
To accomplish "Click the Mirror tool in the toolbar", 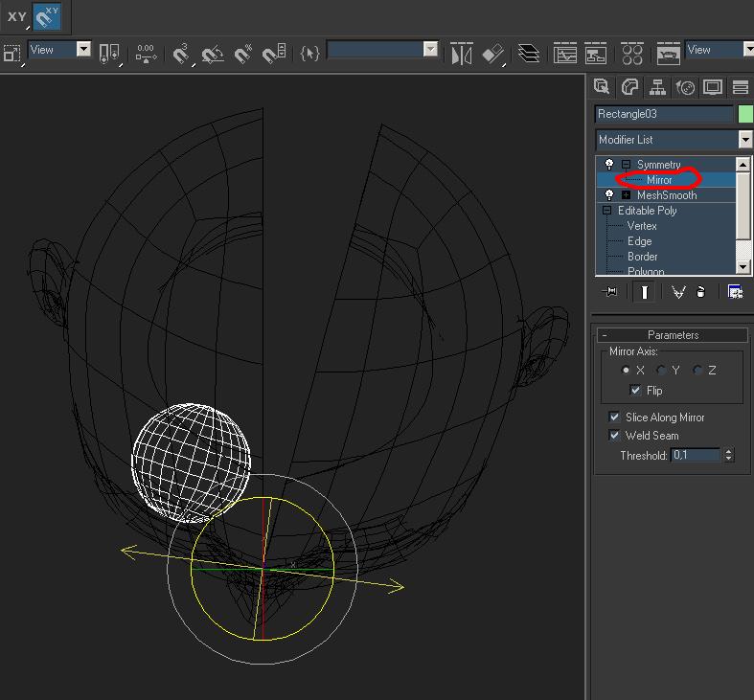I will point(462,54).
